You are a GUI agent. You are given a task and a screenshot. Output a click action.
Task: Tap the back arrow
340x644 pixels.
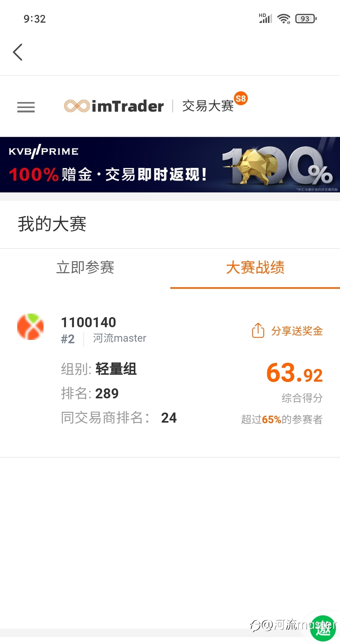tap(18, 52)
